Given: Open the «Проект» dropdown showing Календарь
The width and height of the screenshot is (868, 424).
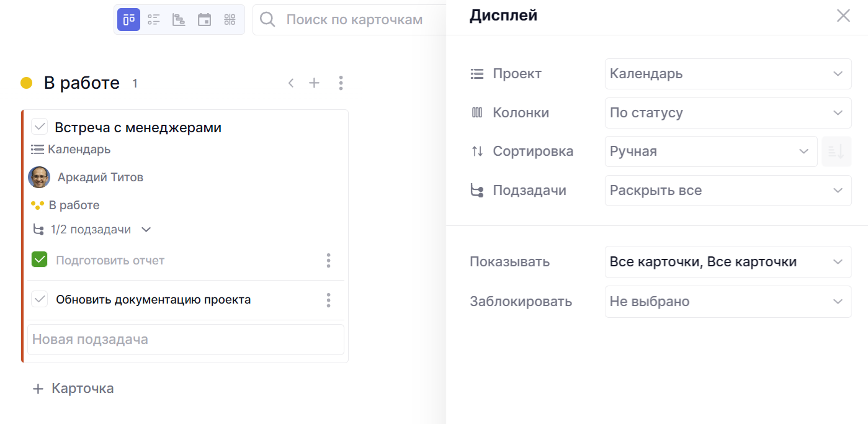Looking at the screenshot, I should click(x=728, y=74).
